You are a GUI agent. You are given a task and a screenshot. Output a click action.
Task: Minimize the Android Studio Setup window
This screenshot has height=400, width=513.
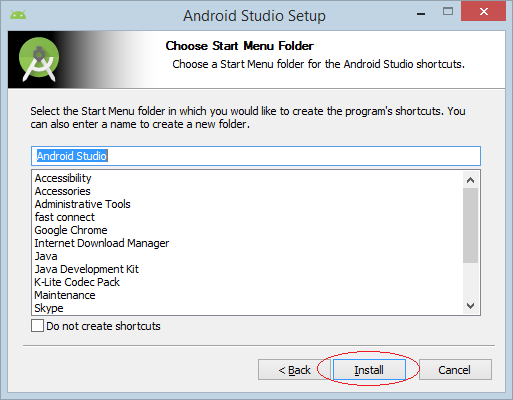coord(421,14)
